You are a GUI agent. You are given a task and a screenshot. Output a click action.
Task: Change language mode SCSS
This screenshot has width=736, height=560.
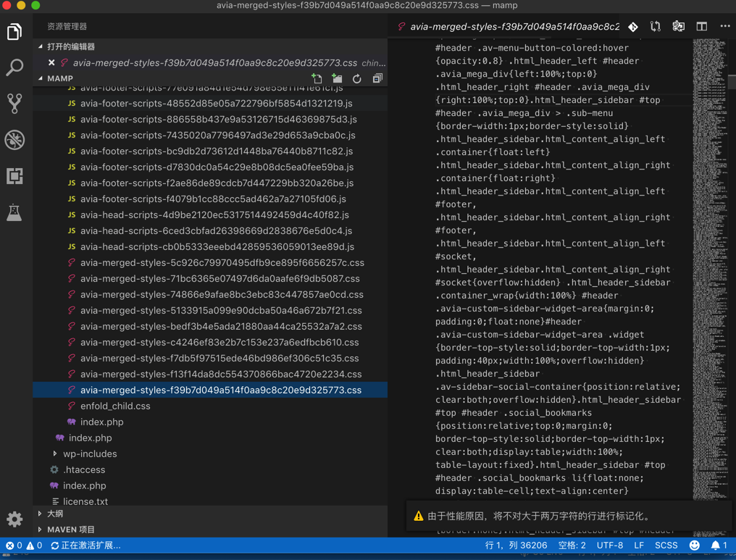[666, 545]
